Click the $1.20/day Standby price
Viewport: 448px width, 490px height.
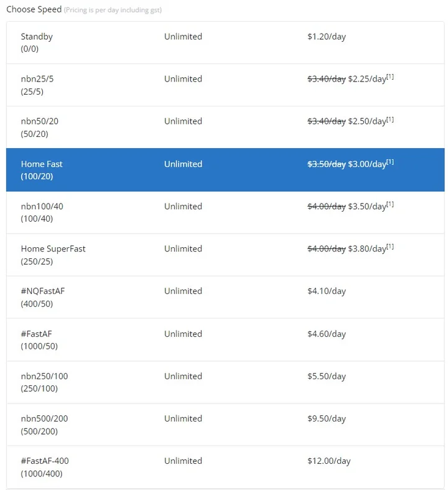coord(327,37)
